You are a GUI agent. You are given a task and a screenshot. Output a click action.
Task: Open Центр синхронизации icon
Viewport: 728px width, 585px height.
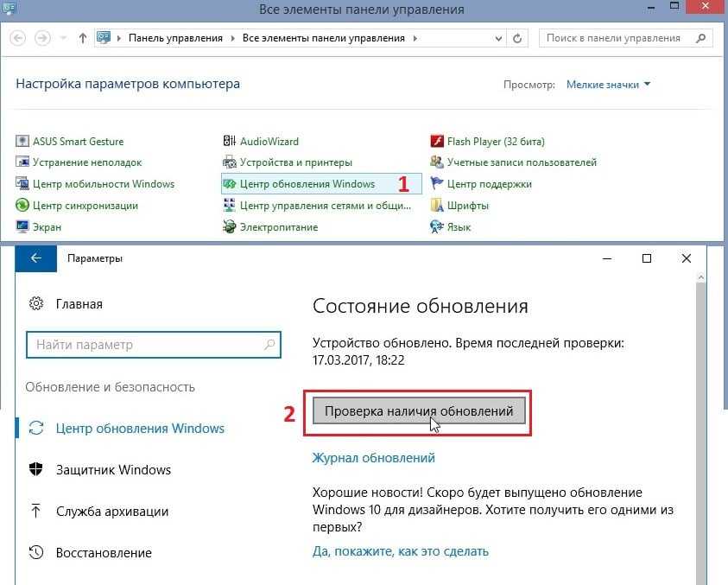pos(22,205)
